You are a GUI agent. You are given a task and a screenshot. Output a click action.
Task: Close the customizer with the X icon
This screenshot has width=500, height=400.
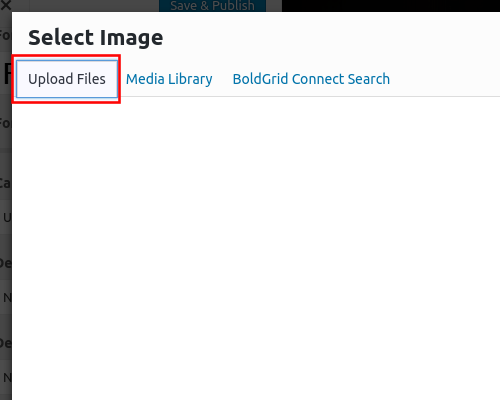[6, 5]
